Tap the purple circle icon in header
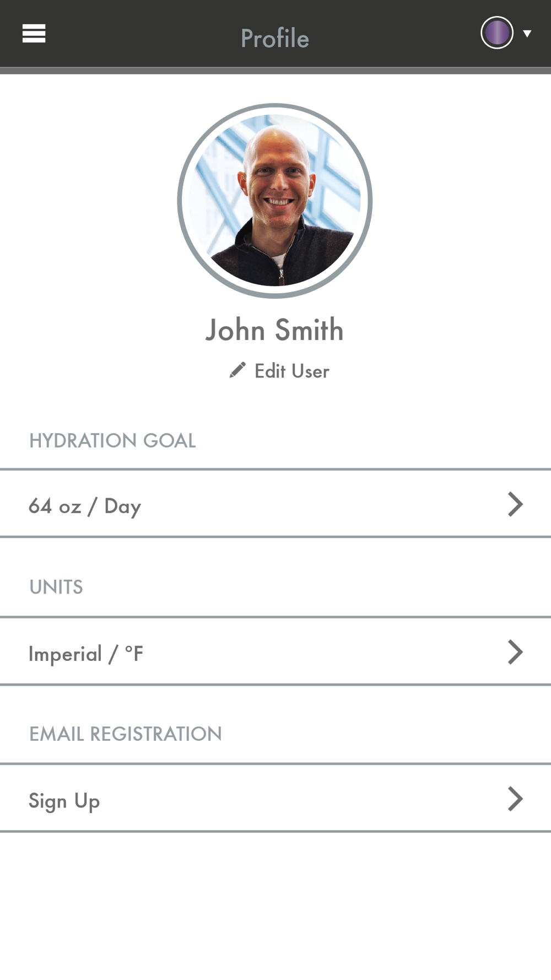Image resolution: width=551 pixels, height=980 pixels. point(496,33)
